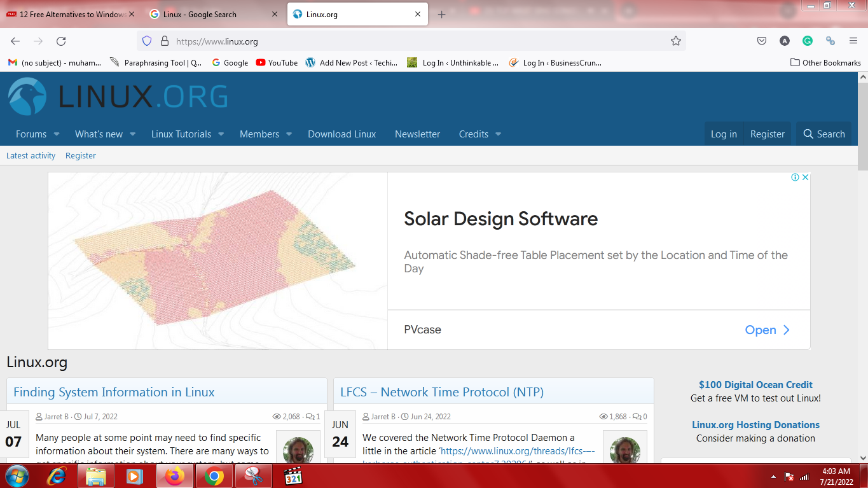Click the Search button
Screen dimensions: 868x488
click(824, 134)
